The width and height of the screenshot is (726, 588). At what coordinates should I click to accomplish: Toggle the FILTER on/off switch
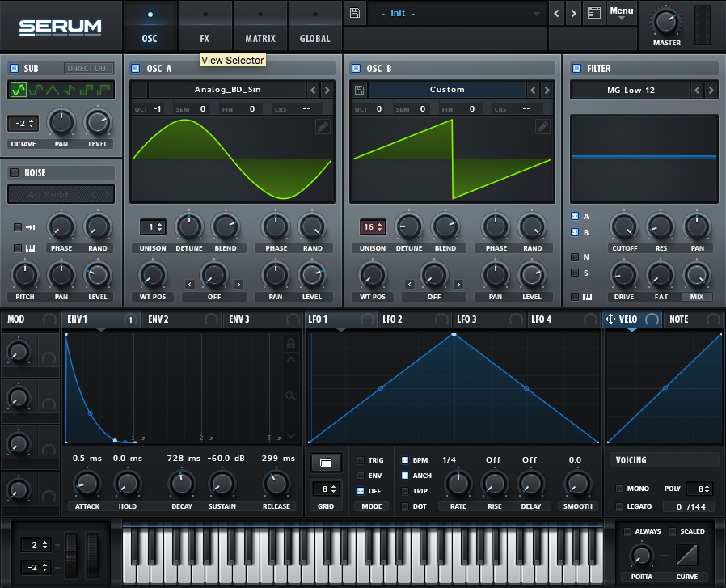tap(577, 68)
